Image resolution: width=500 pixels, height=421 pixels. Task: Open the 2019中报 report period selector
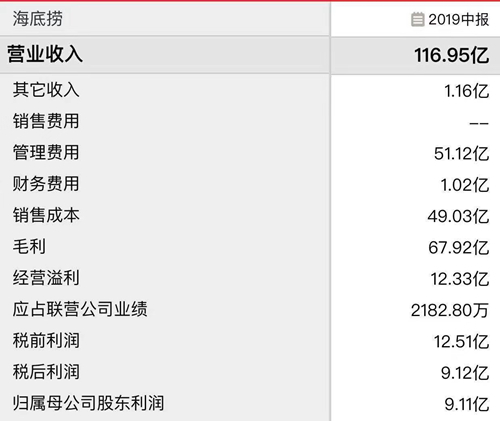point(450,19)
